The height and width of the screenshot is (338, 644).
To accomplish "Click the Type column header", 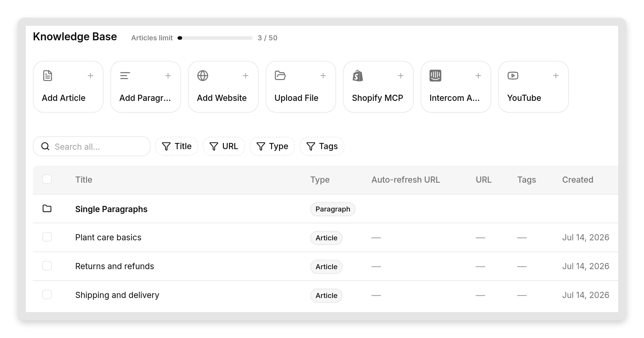I will (320, 180).
